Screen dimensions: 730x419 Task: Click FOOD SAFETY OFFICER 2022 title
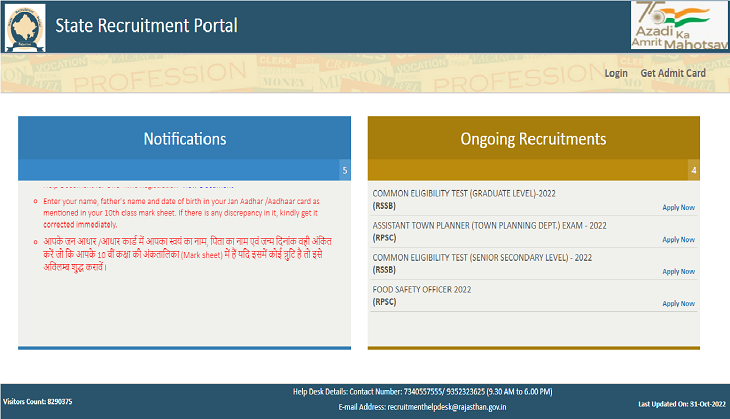point(421,290)
